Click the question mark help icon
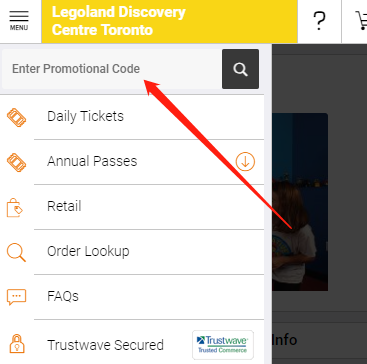The width and height of the screenshot is (367, 364). [319, 21]
